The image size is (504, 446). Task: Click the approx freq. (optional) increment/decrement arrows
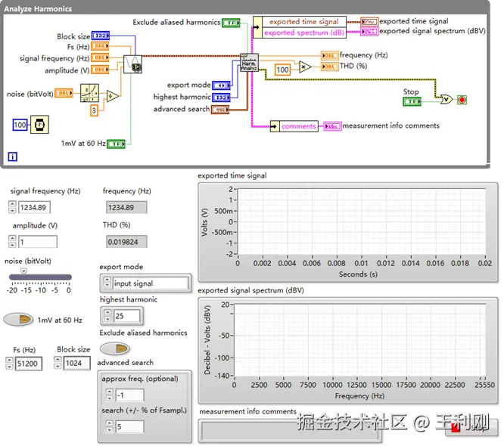(x=109, y=395)
